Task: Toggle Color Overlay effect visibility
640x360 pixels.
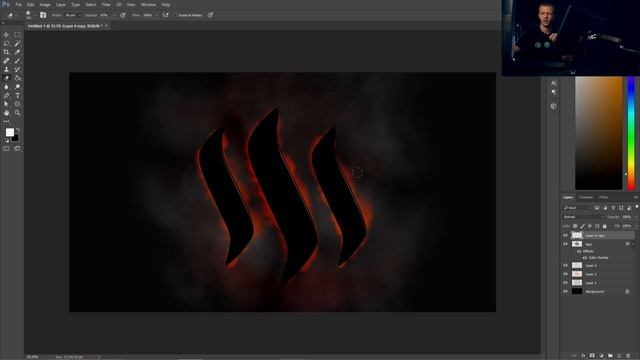Action: click(x=584, y=258)
